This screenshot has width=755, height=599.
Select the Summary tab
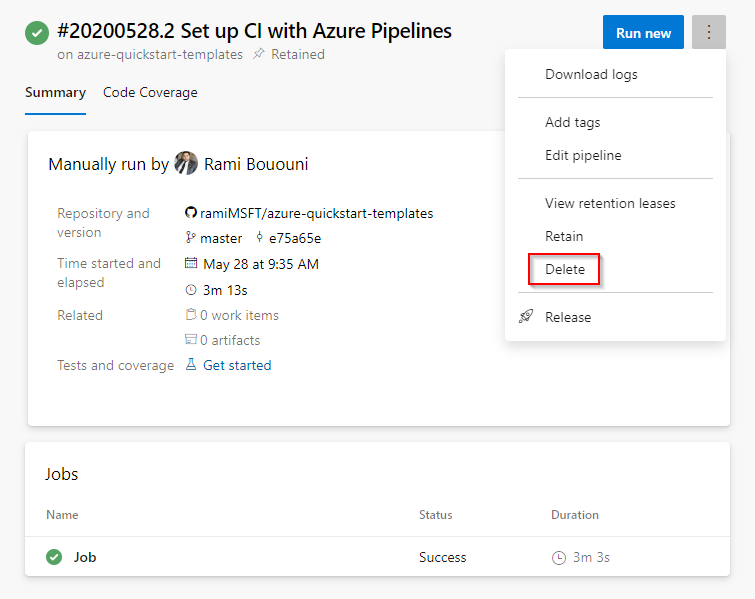coord(55,92)
